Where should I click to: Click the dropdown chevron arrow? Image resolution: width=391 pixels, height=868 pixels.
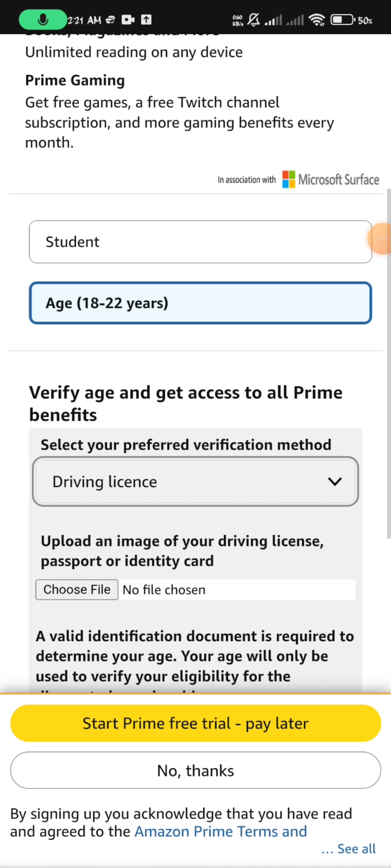click(x=335, y=482)
